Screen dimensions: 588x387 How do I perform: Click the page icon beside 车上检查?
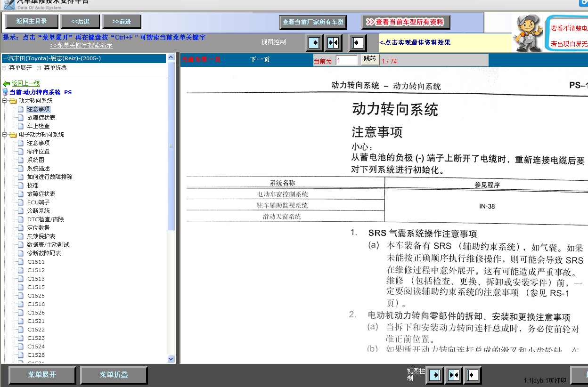coord(20,126)
